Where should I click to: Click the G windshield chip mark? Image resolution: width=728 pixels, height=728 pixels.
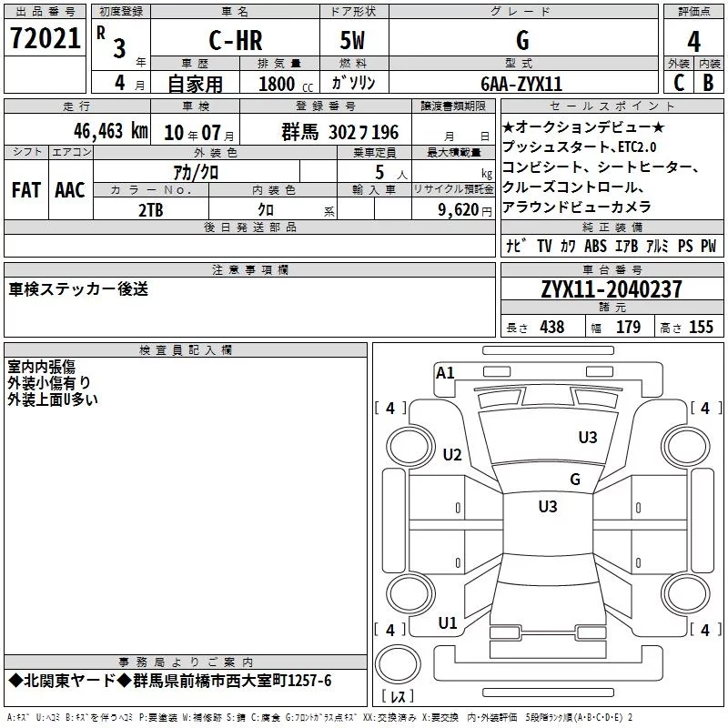(x=575, y=480)
